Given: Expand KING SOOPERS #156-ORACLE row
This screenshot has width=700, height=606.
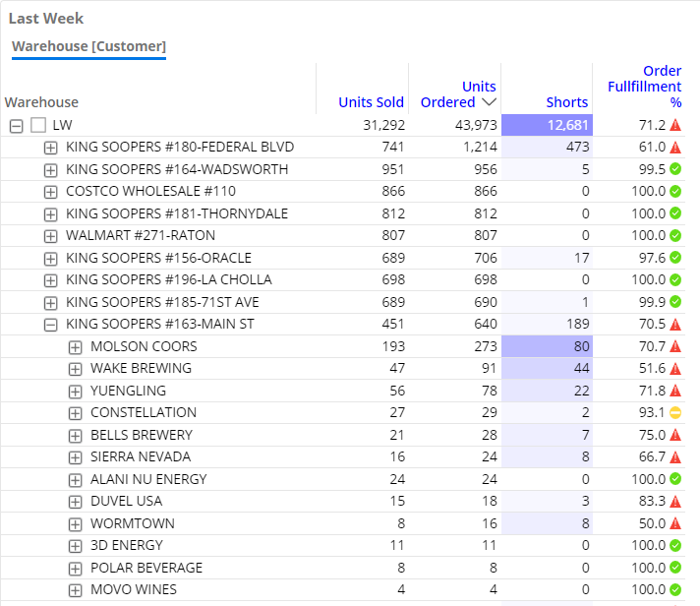Looking at the screenshot, I should click(50, 259).
